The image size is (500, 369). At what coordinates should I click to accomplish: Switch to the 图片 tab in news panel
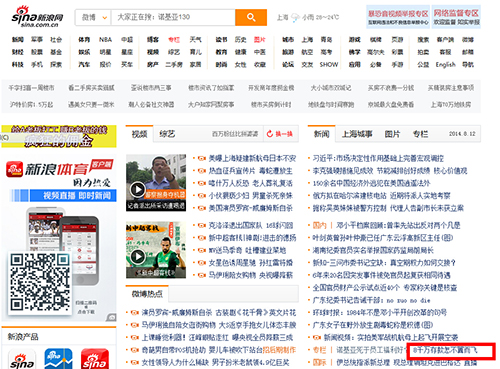coord(392,134)
